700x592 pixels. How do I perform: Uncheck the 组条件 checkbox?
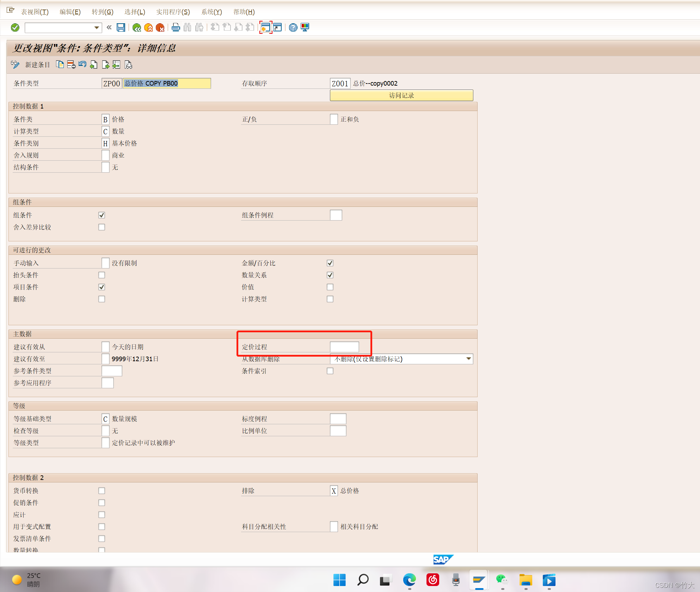(102, 215)
